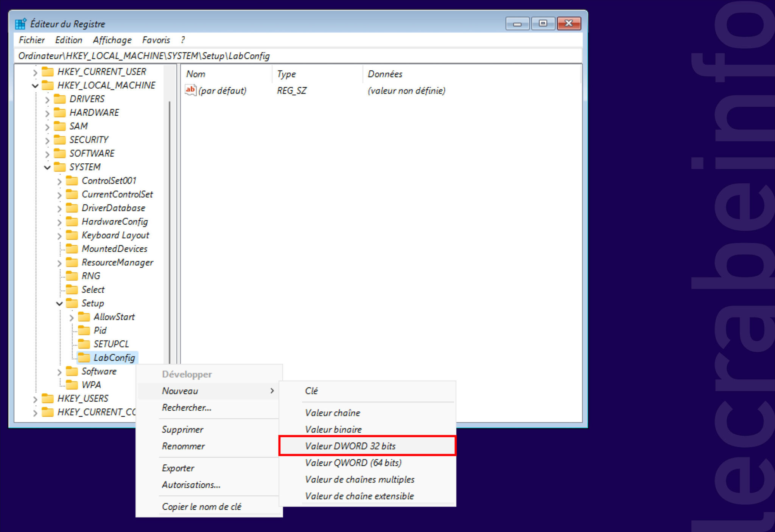
Task: Select the SAM key folder
Action: pyautogui.click(x=78, y=126)
